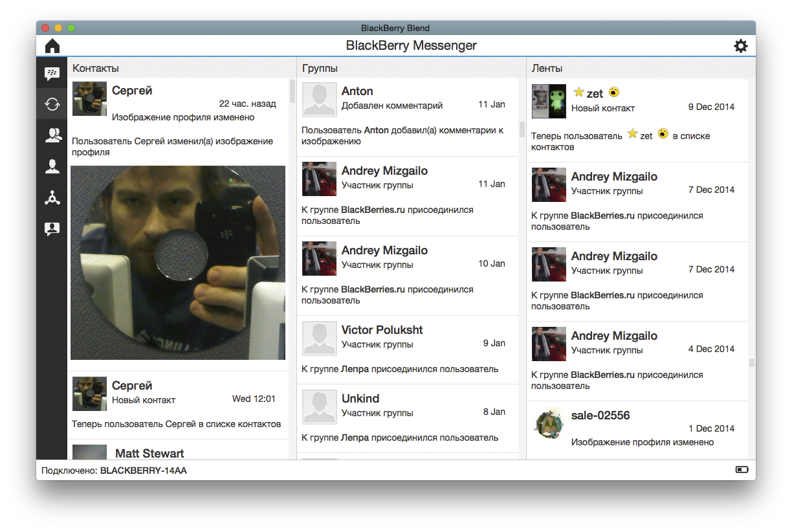Open sale-02556 round avatar
Image resolution: width=792 pixels, height=532 pixels.
pyautogui.click(x=549, y=423)
